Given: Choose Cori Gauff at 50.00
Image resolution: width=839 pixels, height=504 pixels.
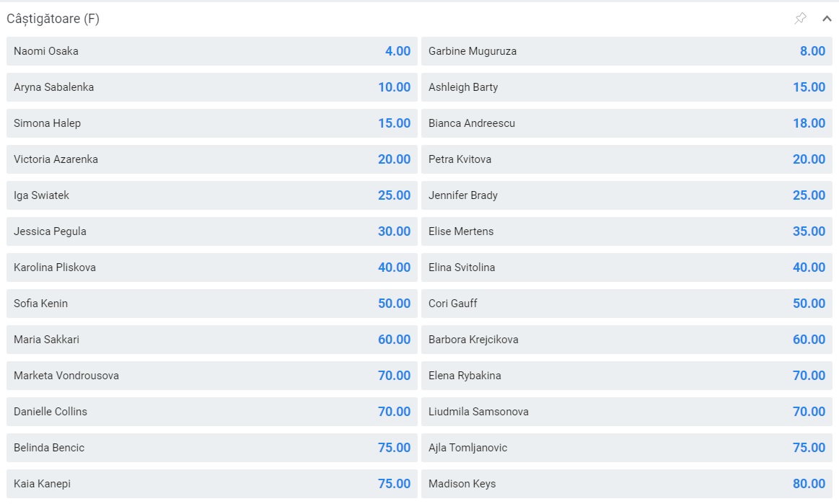Looking at the screenshot, I should pos(626,304).
